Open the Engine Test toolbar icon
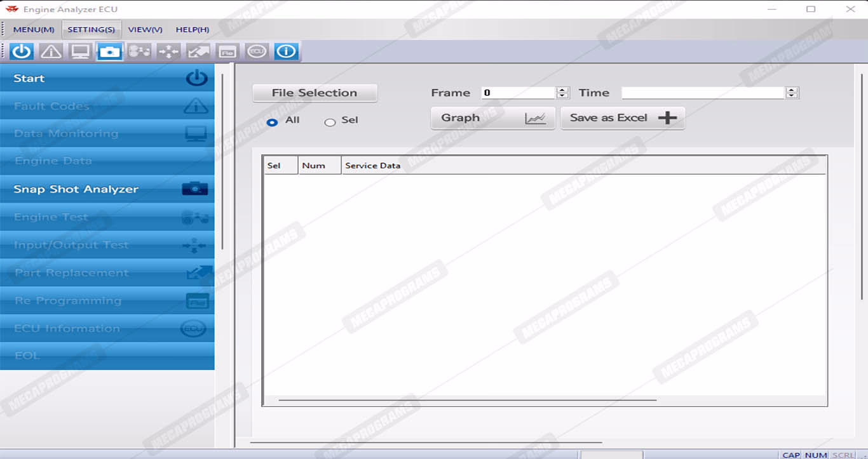Image resolution: width=868 pixels, height=459 pixels. (x=139, y=51)
